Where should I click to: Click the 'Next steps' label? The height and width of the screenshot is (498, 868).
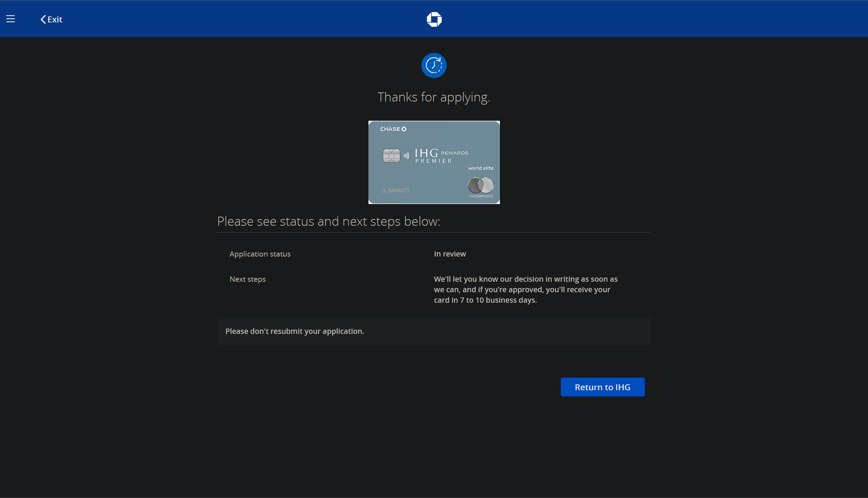pos(247,279)
